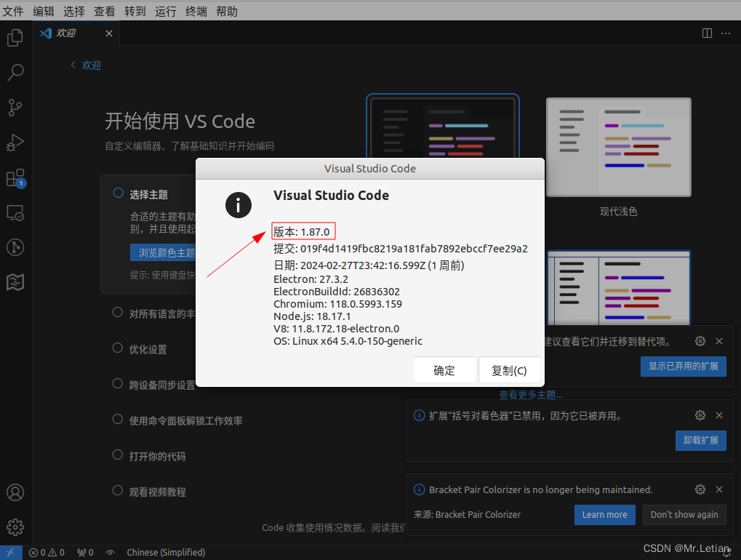This screenshot has height=560, width=741.
Task: Click Chinese (Simplified) in status bar
Action: (166, 553)
